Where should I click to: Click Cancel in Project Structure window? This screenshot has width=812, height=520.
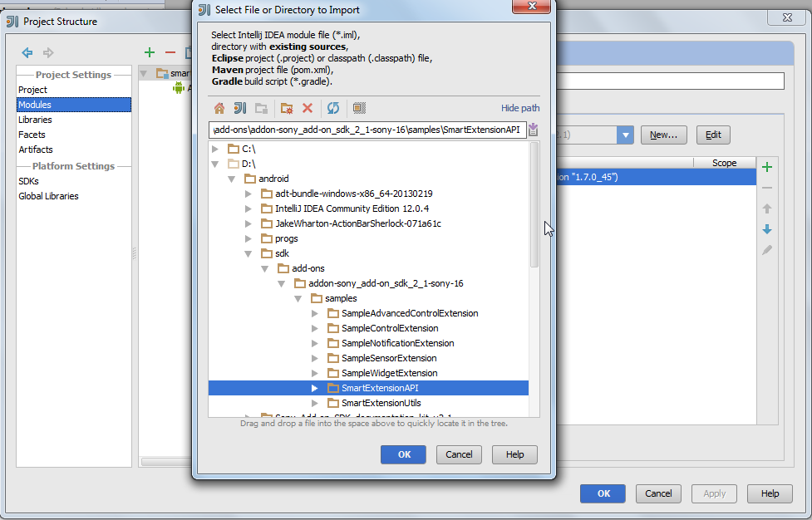click(x=658, y=493)
